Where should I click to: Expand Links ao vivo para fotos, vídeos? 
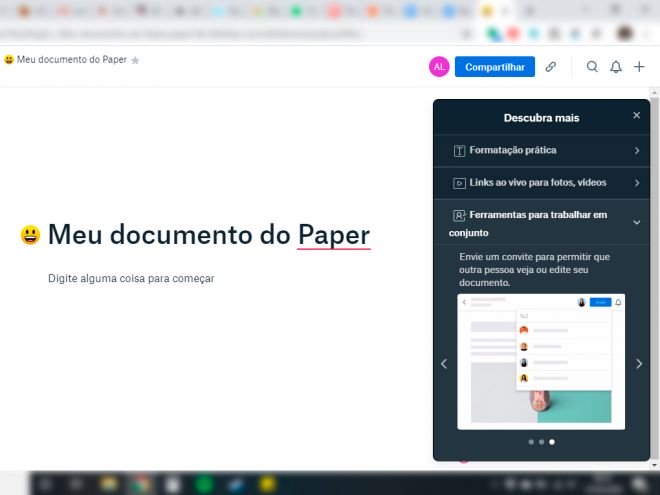(542, 183)
